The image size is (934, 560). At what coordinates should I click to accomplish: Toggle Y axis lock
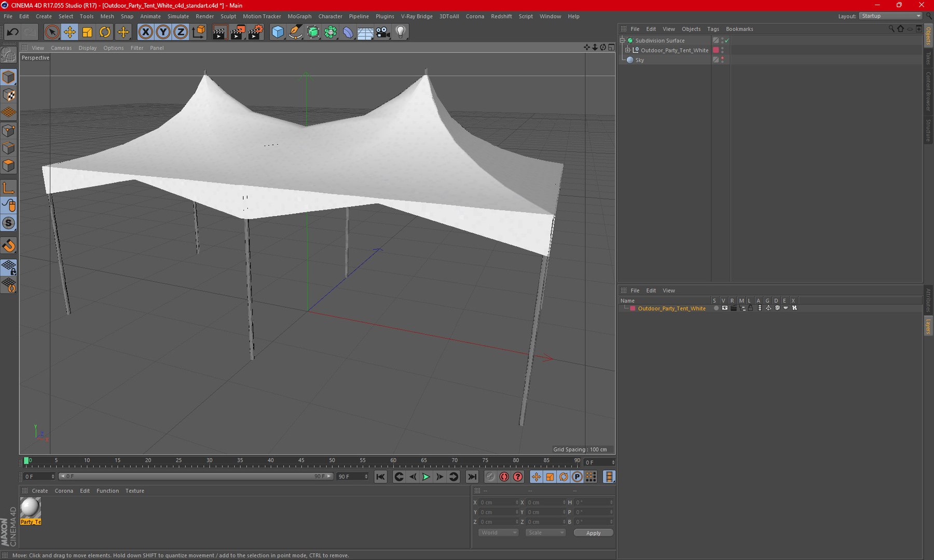pyautogui.click(x=163, y=32)
